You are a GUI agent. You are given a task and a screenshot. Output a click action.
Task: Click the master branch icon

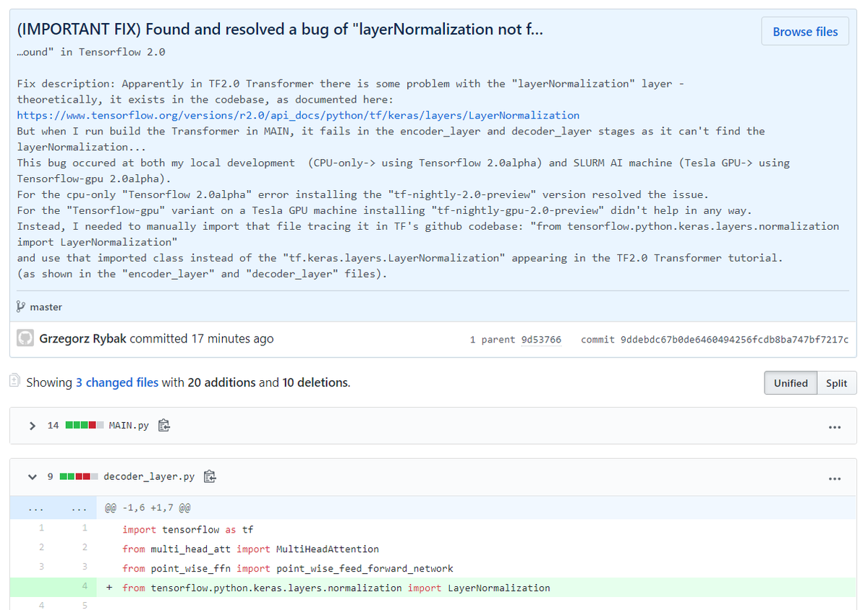click(x=20, y=307)
